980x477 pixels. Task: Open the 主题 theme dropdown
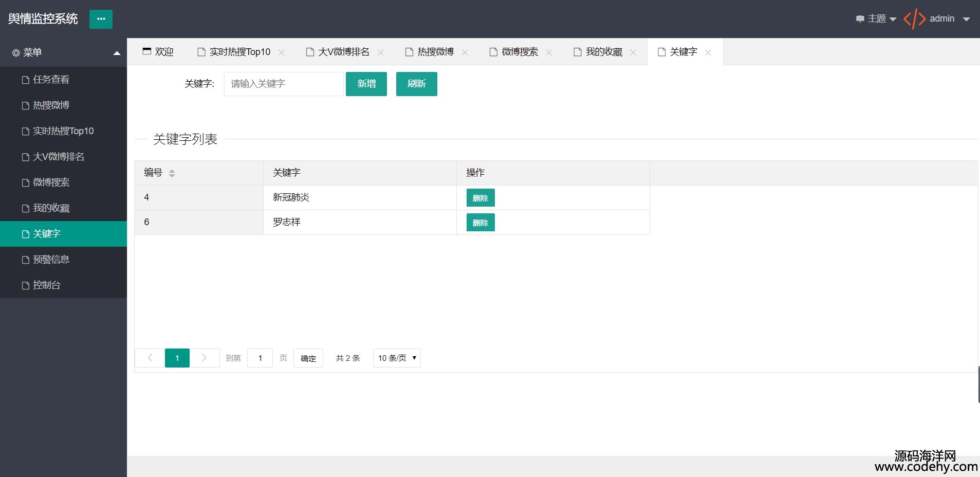876,19
